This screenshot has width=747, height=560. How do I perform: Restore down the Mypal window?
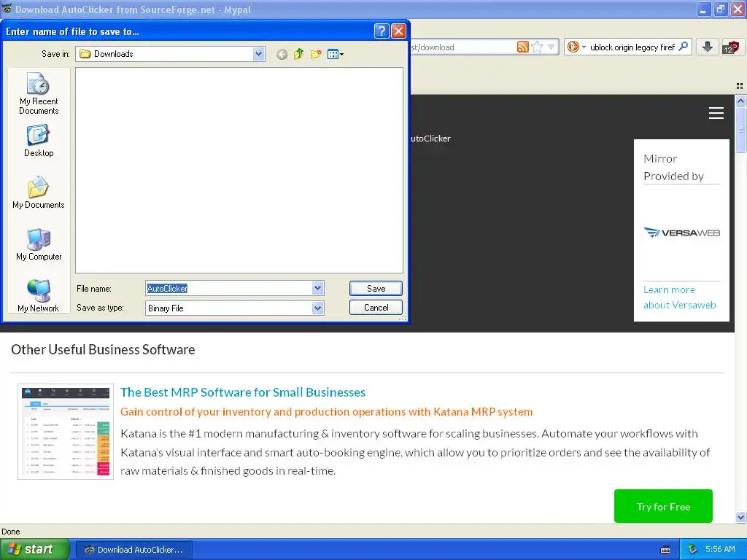pyautogui.click(x=720, y=9)
